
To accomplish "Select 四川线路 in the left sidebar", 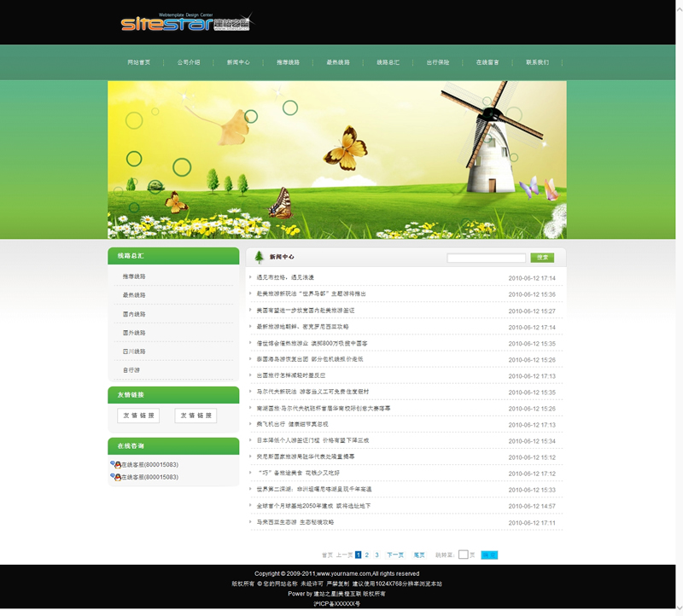I will coord(134,352).
